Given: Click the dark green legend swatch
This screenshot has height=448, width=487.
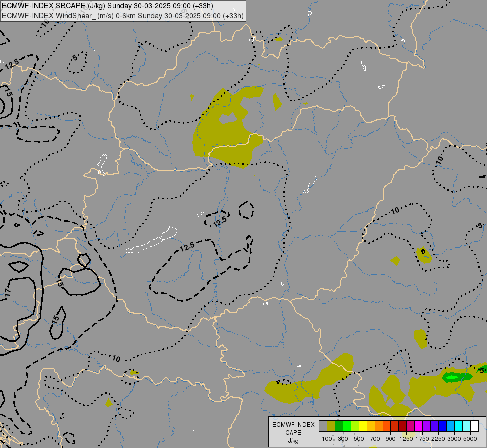Looking at the screenshot, I should pos(339,426).
